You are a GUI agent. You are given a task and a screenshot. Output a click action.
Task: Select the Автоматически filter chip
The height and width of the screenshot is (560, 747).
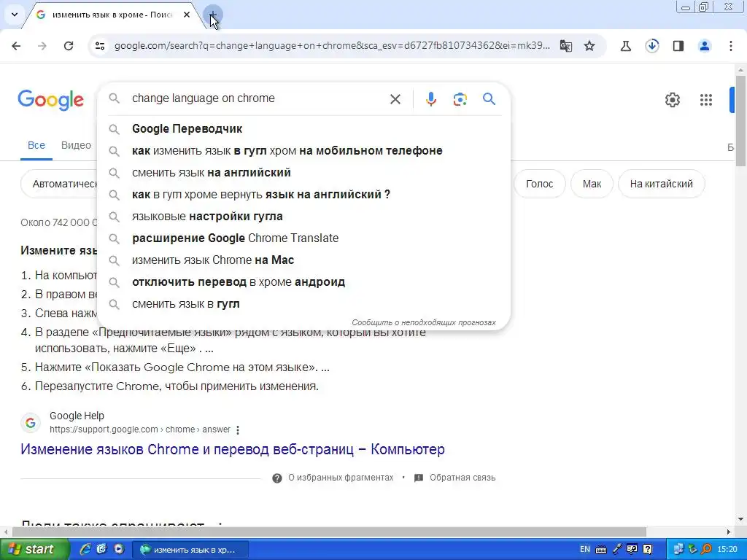(59, 184)
